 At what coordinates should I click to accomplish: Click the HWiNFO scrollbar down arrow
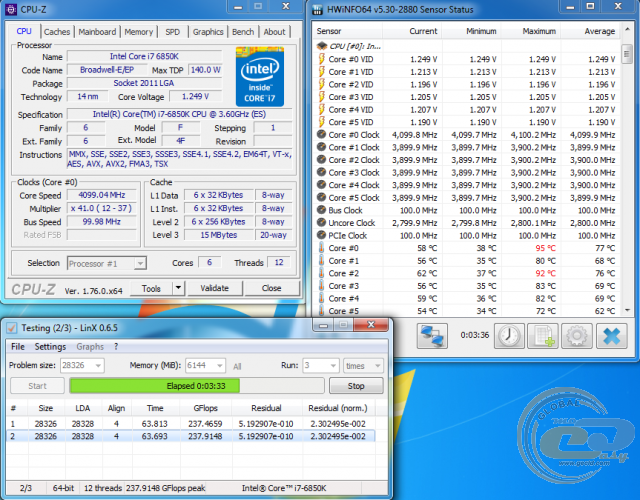click(627, 310)
